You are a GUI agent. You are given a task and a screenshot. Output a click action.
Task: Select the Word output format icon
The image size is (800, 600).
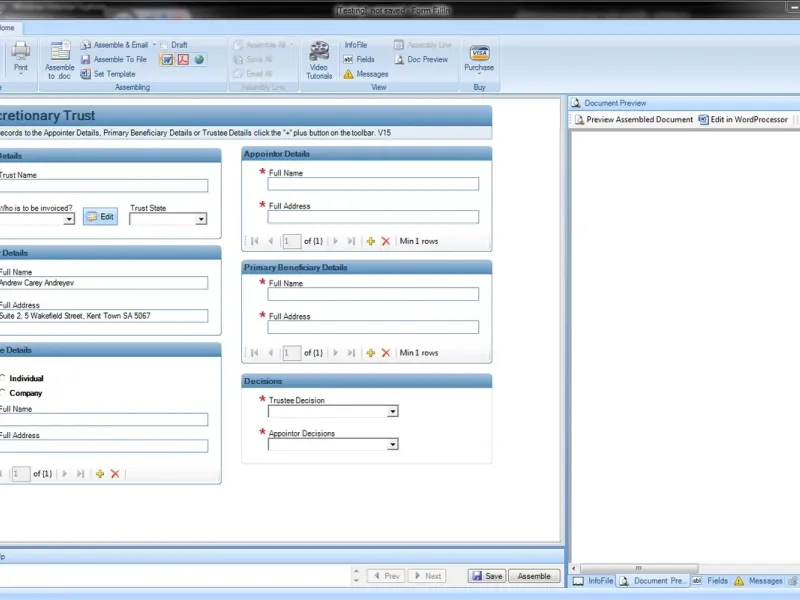coord(167,60)
